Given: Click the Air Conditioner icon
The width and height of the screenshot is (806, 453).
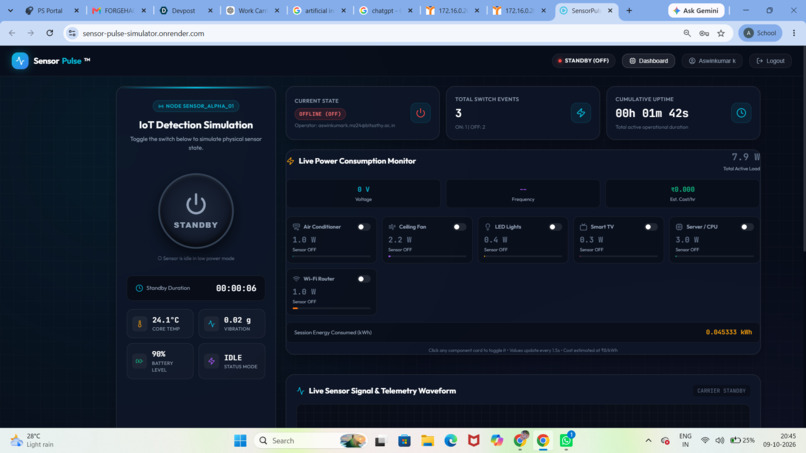Looking at the screenshot, I should [x=296, y=227].
